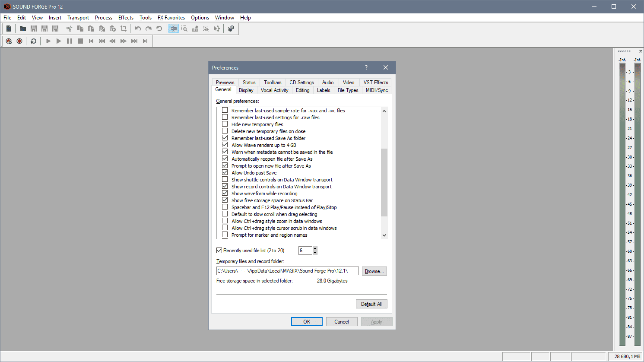The width and height of the screenshot is (644, 362).
Task: Click preferences list scroll down arrow
Action: click(384, 235)
